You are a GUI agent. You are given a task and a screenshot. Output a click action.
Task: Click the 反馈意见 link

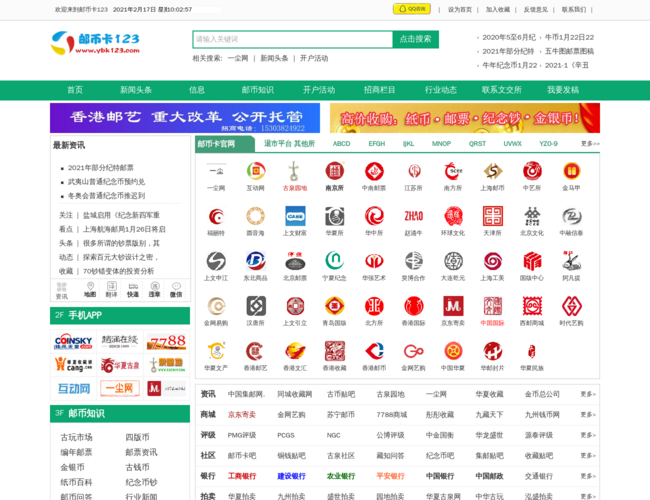(536, 10)
